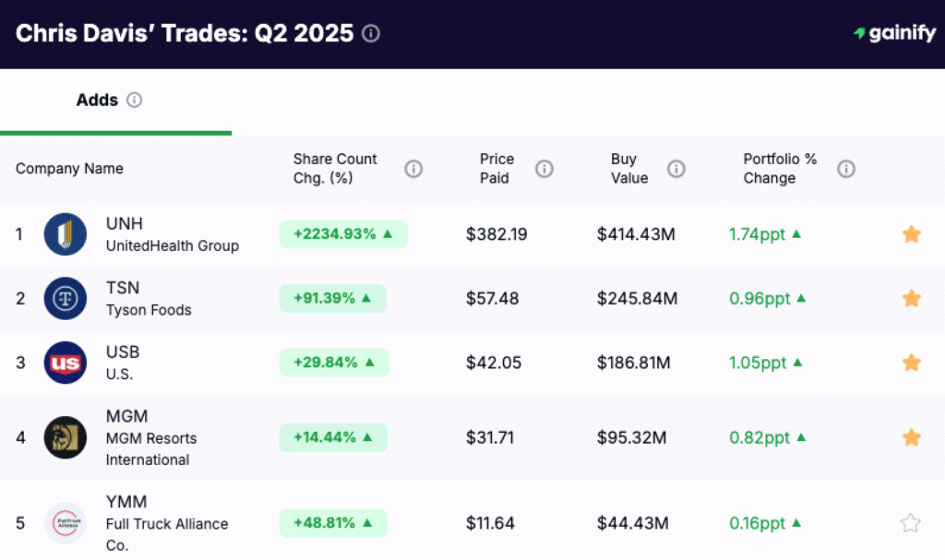Select the $186.81M buy value cell
Viewport: 945px width, 560px height.
click(633, 363)
